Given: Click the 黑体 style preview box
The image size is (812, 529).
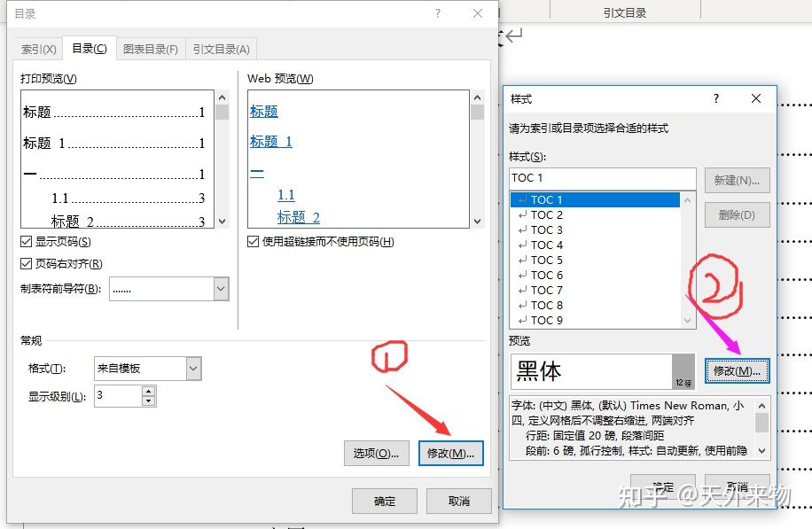Looking at the screenshot, I should pos(603,371).
